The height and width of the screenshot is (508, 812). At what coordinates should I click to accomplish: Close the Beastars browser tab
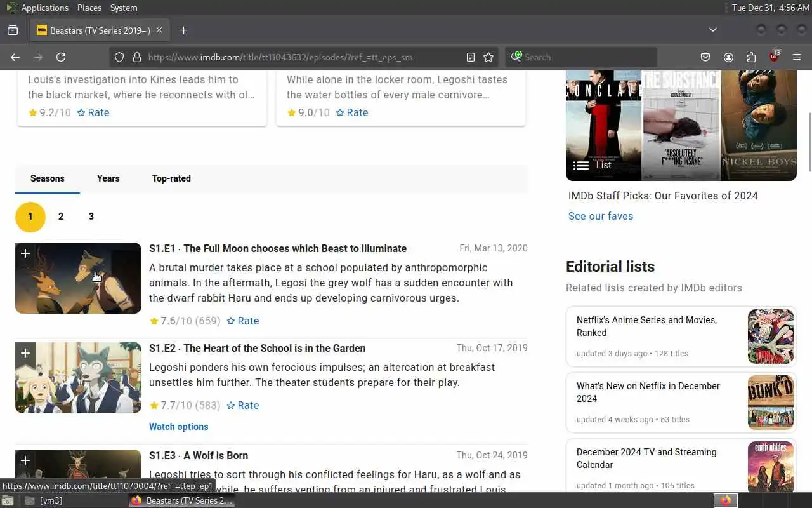(159, 30)
